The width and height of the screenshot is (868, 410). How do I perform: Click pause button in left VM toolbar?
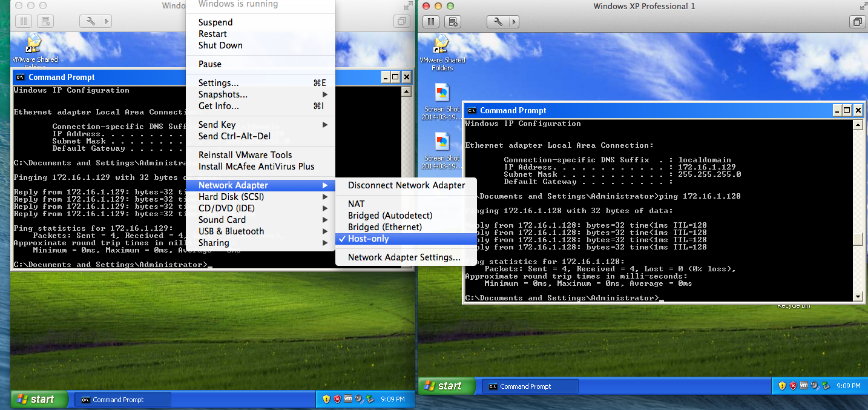click(24, 21)
